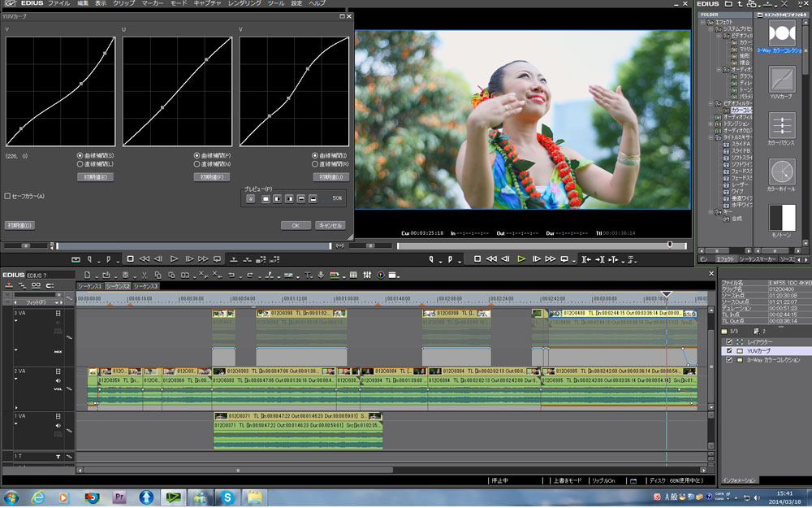
Task: Uncheck the 3-Way color correction checkbox
Action: (730, 360)
